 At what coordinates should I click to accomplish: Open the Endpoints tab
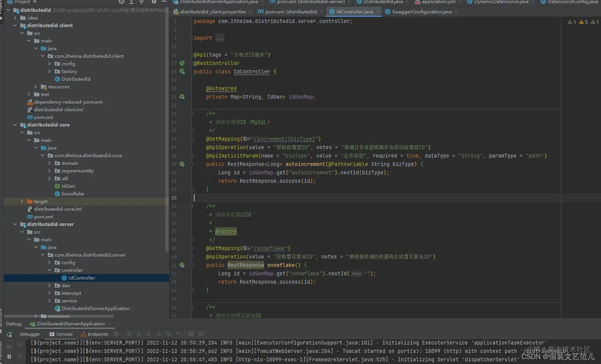[x=95, y=334]
